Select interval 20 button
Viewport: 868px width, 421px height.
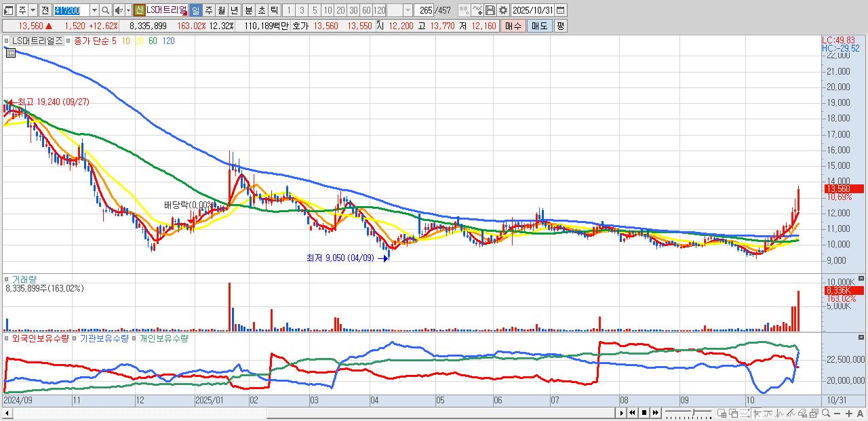click(340, 10)
